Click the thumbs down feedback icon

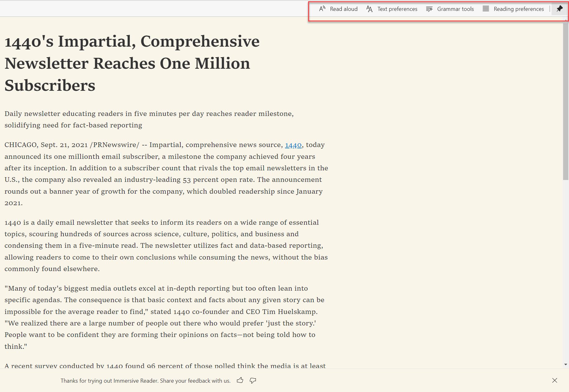(x=253, y=380)
